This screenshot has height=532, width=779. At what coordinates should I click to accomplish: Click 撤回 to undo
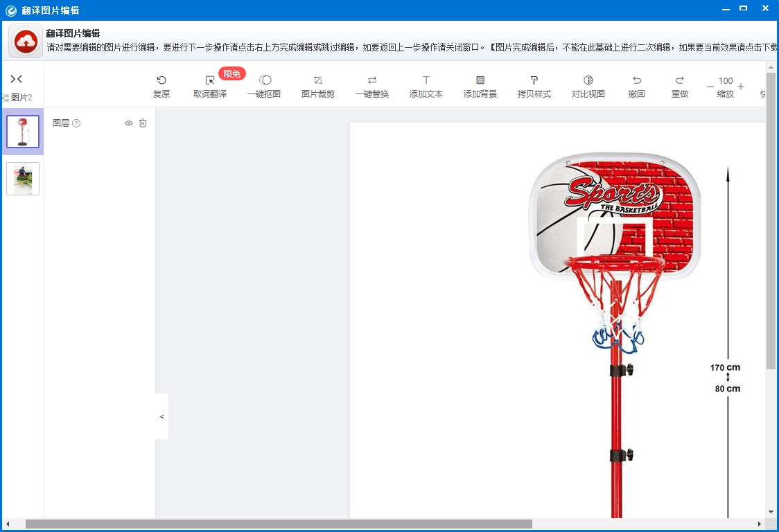(x=636, y=87)
